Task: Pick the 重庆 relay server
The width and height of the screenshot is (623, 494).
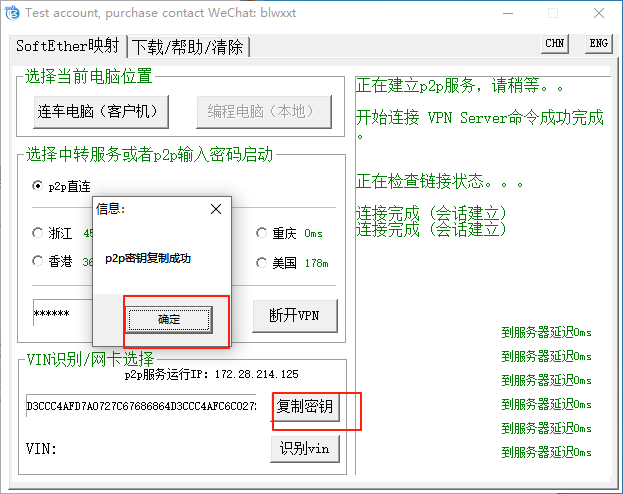Action: pos(262,233)
